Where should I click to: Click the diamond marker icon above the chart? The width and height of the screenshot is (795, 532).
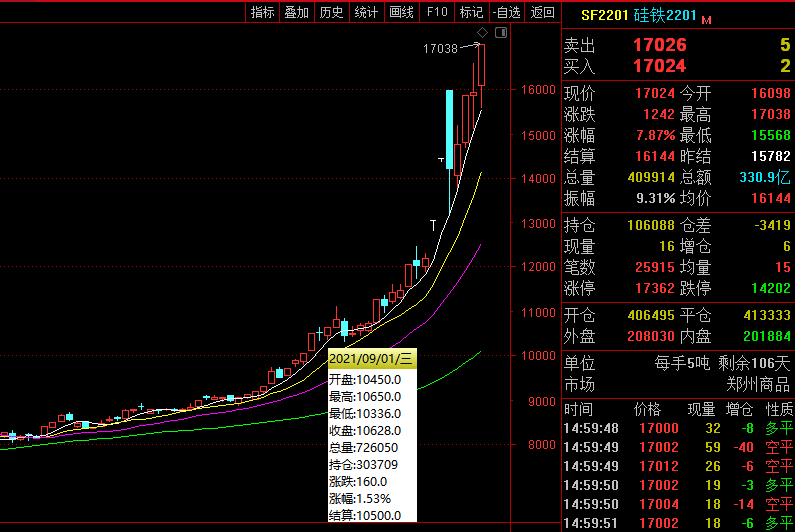coord(483,32)
